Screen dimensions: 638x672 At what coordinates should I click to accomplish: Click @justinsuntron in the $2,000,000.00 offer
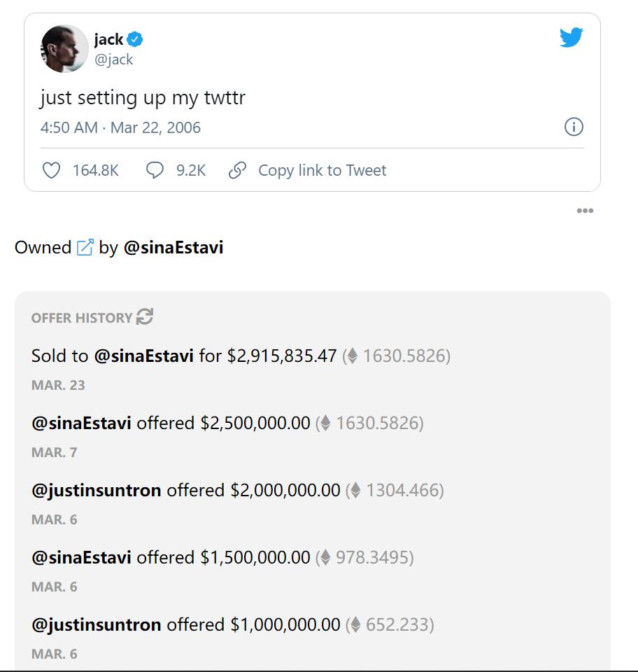[96, 490]
